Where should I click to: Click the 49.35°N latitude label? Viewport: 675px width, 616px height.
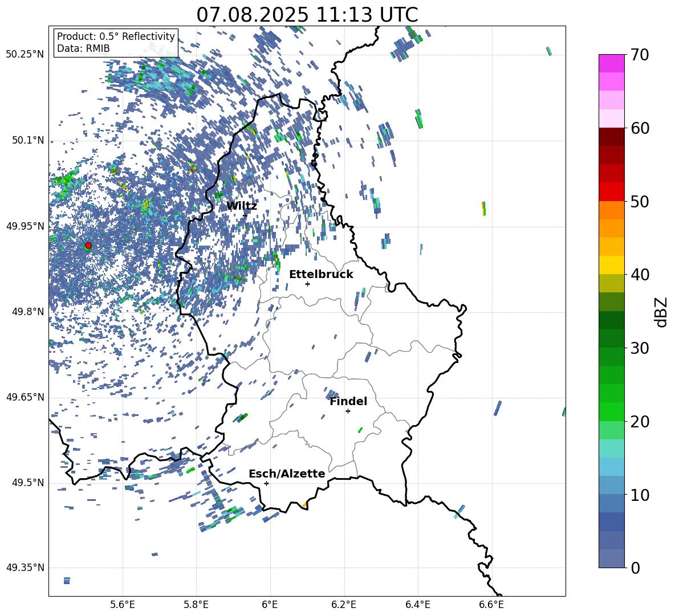pyautogui.click(x=25, y=568)
